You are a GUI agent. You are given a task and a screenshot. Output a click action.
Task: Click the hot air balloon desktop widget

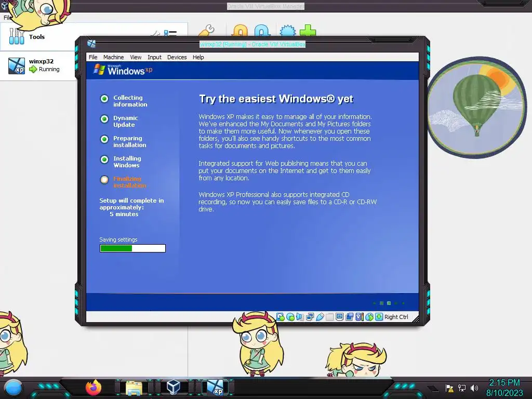[x=477, y=108]
